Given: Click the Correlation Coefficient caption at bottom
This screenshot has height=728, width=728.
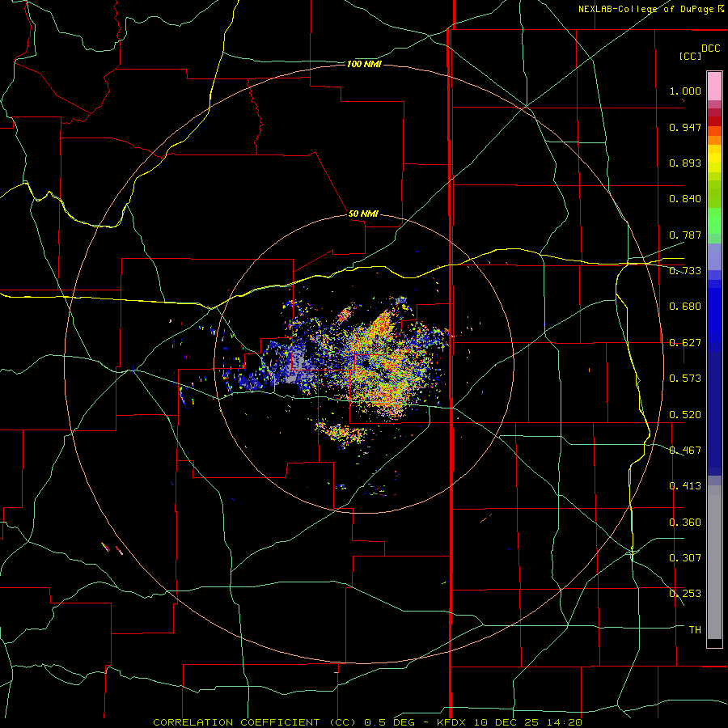Looking at the screenshot, I should (367, 722).
